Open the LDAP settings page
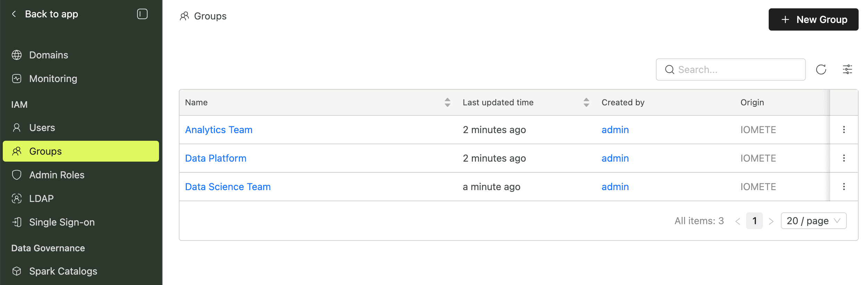Screen dimensions: 868x285 (41, 198)
